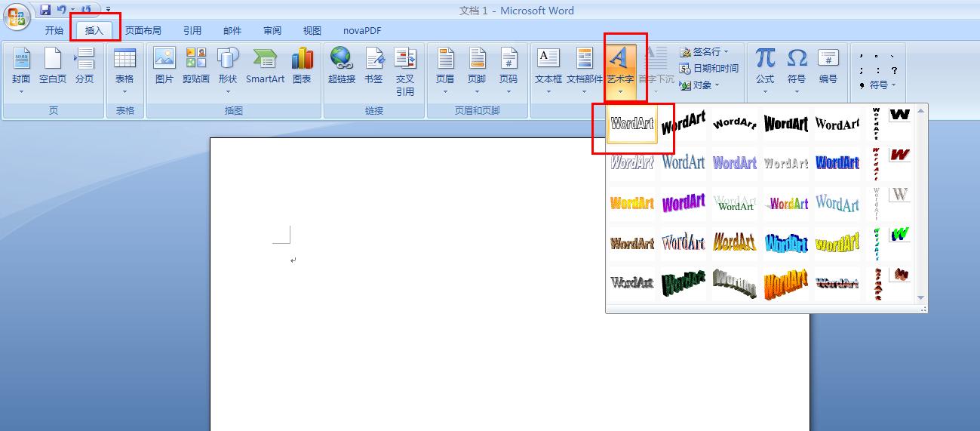
Task: Open the 邮件 Mailings tab
Action: pos(232,31)
